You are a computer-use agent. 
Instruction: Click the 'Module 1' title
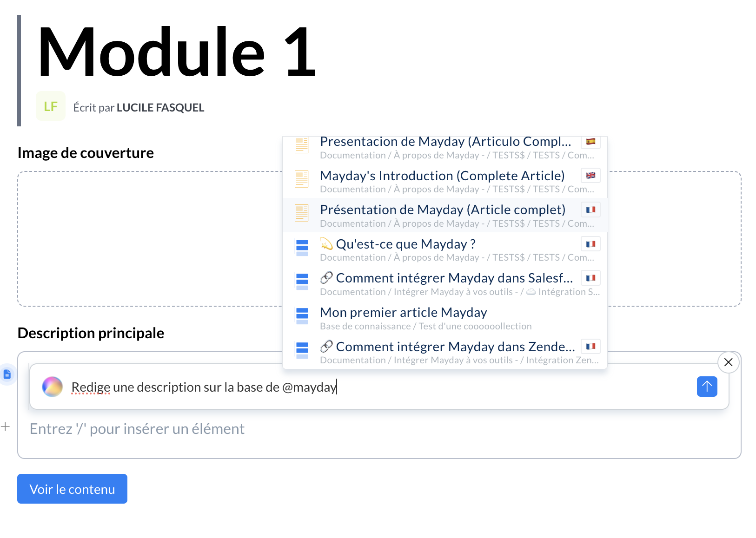177,52
